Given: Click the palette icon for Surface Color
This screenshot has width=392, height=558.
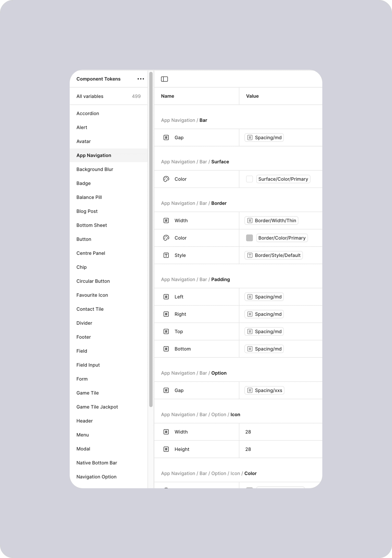Looking at the screenshot, I should (166, 179).
